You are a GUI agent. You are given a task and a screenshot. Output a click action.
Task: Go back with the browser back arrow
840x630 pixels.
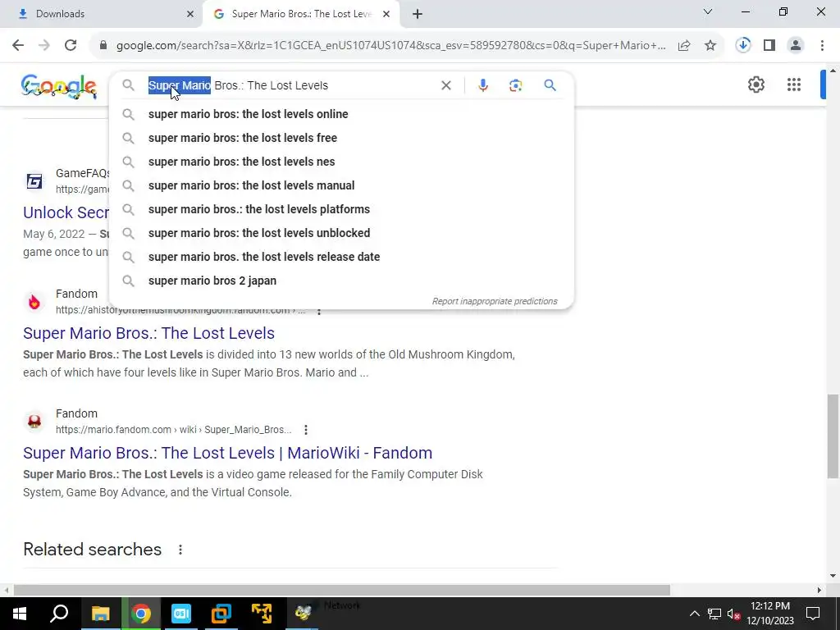(x=18, y=46)
